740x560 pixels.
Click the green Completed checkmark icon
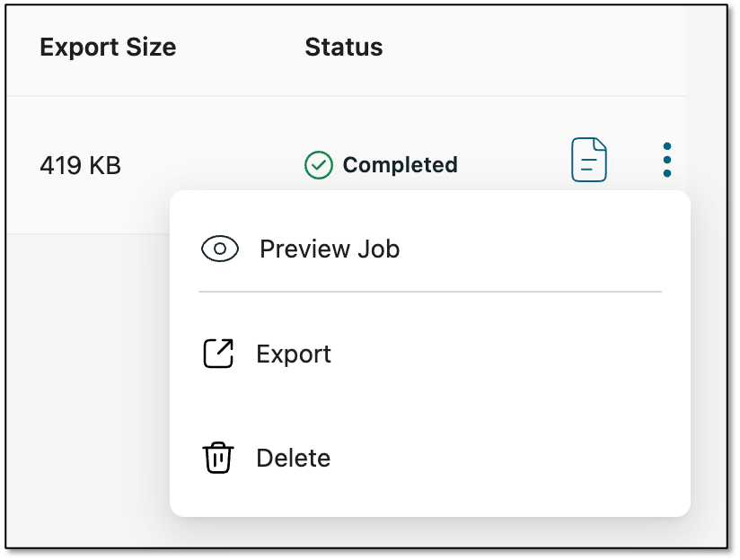click(319, 165)
